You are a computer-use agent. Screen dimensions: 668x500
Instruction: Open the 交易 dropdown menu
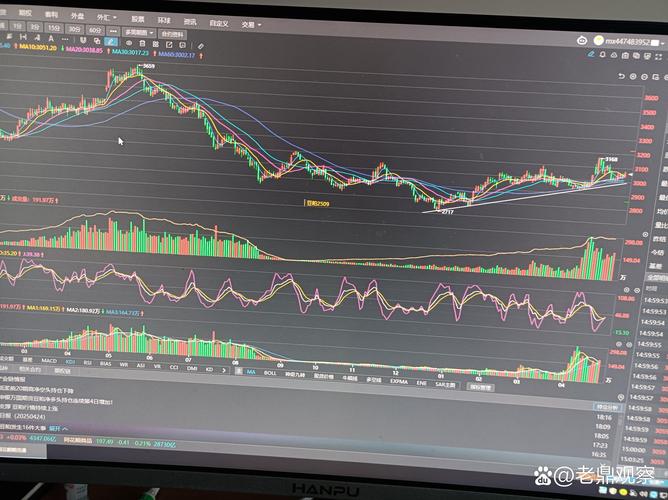click(251, 25)
